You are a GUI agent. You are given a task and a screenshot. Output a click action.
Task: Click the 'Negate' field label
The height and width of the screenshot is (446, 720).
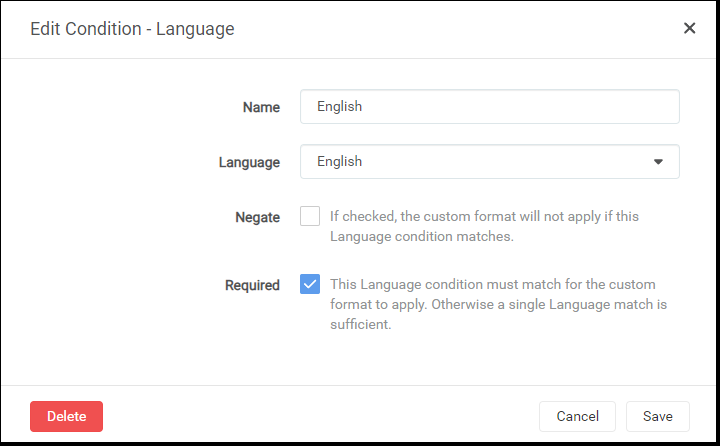[x=258, y=217]
